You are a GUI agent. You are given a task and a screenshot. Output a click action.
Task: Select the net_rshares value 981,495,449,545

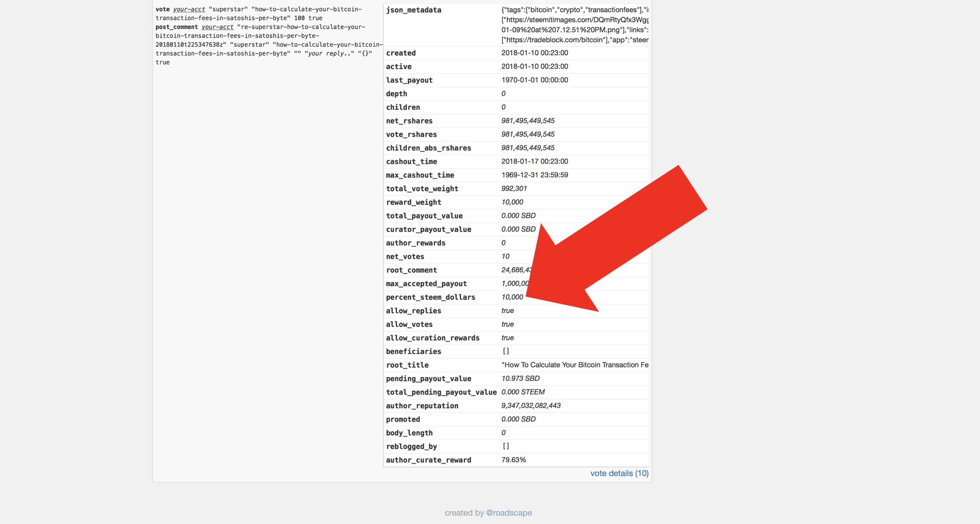528,121
